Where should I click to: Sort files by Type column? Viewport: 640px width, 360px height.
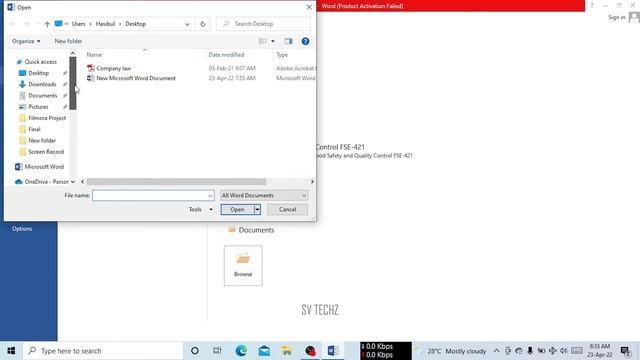pos(282,55)
